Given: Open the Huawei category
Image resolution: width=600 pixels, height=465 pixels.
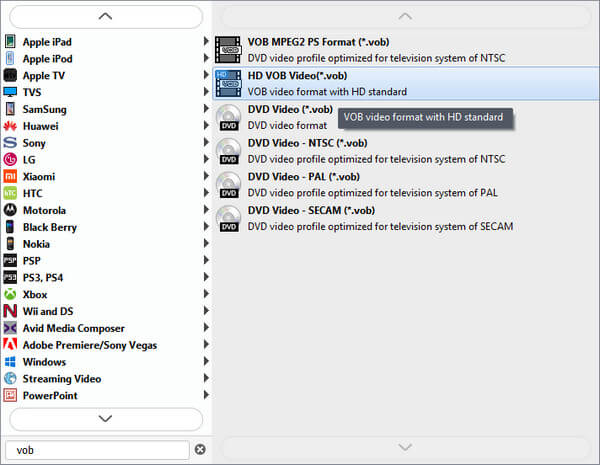Looking at the screenshot, I should coord(106,126).
